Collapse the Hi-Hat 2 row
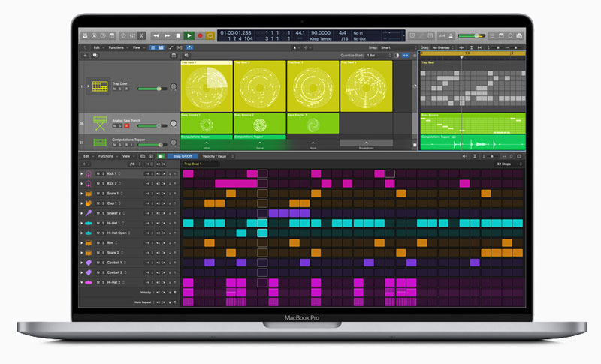This screenshot has height=364, width=601. click(82, 282)
